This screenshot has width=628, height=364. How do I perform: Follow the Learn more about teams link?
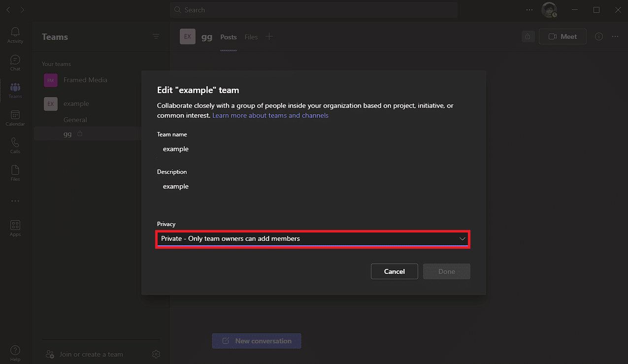(x=270, y=115)
